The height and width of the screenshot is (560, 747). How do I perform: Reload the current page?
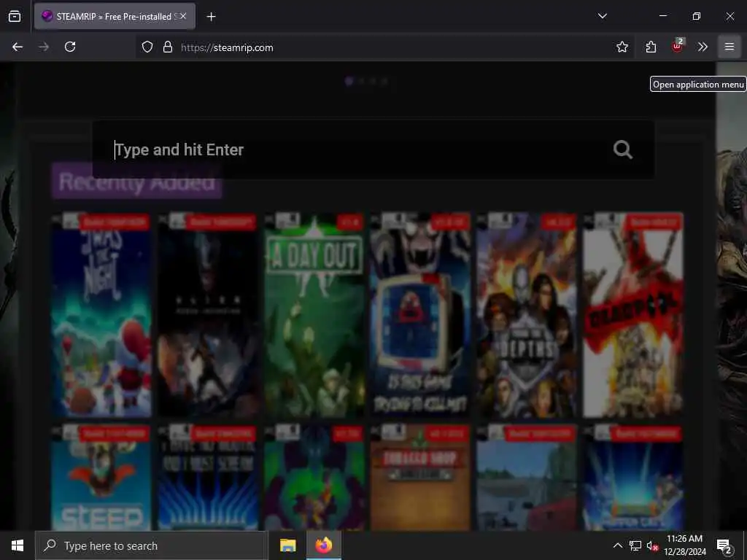(70, 47)
